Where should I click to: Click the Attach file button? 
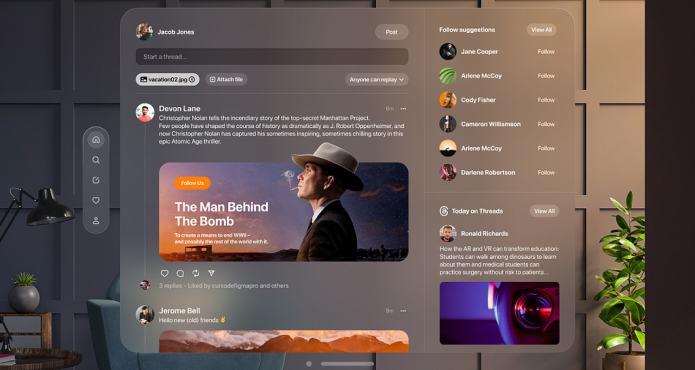[226, 80]
